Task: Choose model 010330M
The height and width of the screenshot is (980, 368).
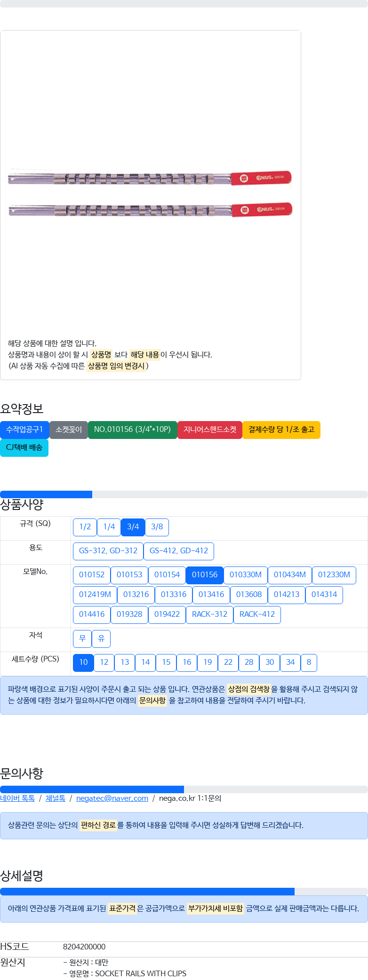Action: click(246, 575)
